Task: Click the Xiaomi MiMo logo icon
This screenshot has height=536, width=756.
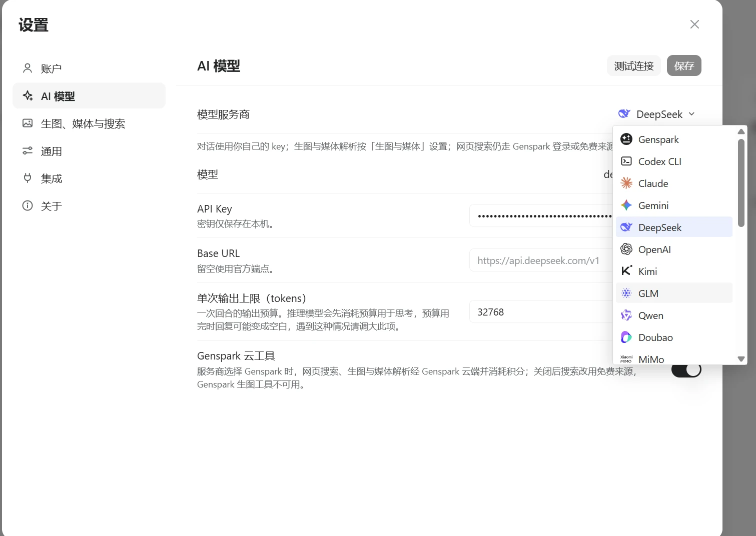Action: 626,359
